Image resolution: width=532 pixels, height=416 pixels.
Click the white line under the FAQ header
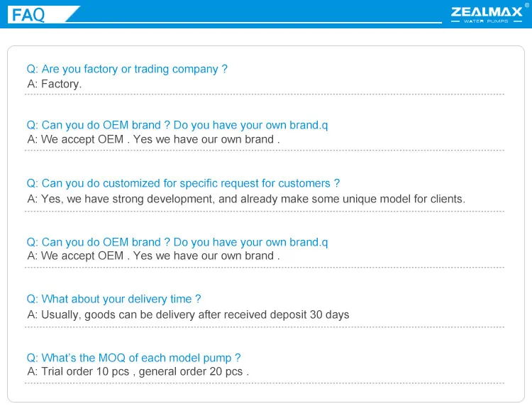coord(255,23)
